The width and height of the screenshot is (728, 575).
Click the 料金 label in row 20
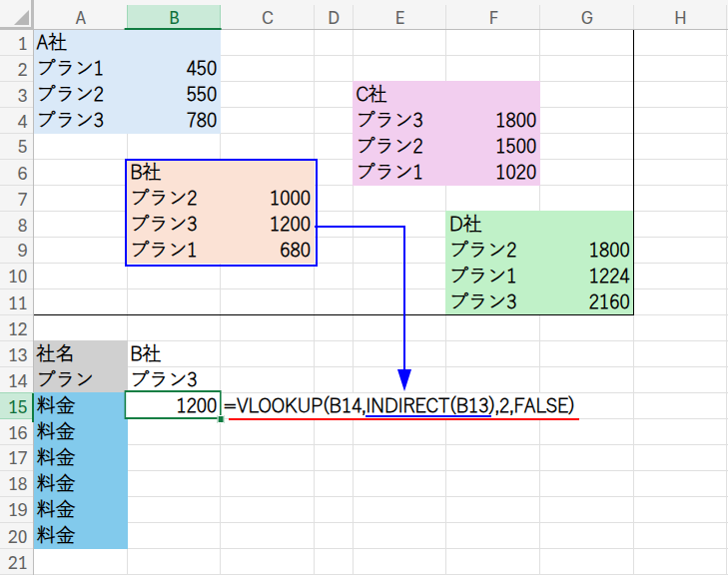pyautogui.click(x=80, y=536)
